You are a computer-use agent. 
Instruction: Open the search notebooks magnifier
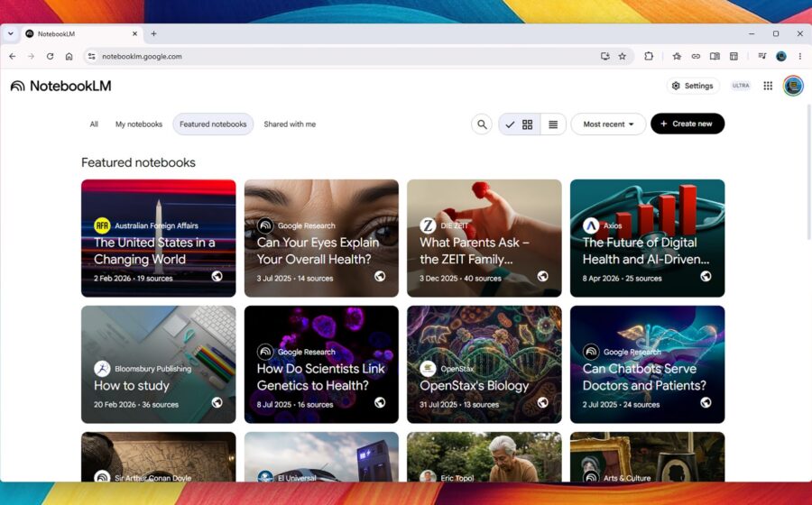(x=482, y=124)
